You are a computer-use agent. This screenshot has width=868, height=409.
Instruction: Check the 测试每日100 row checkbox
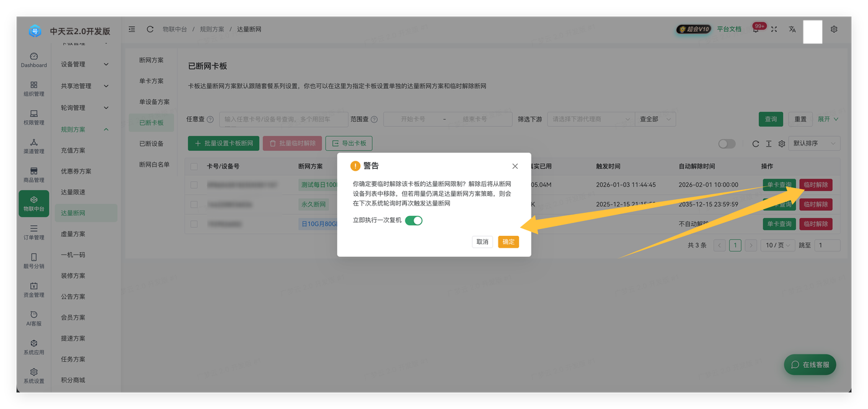194,185
